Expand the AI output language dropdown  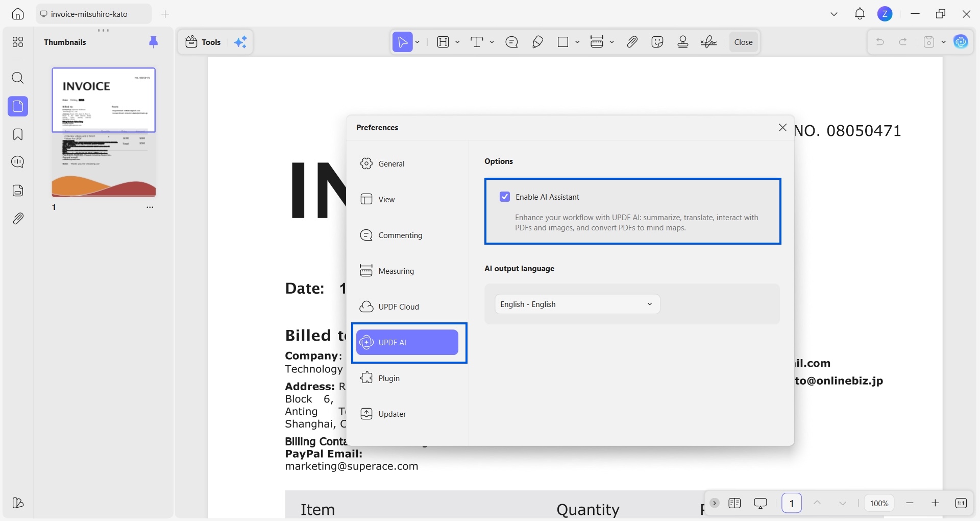pos(577,304)
